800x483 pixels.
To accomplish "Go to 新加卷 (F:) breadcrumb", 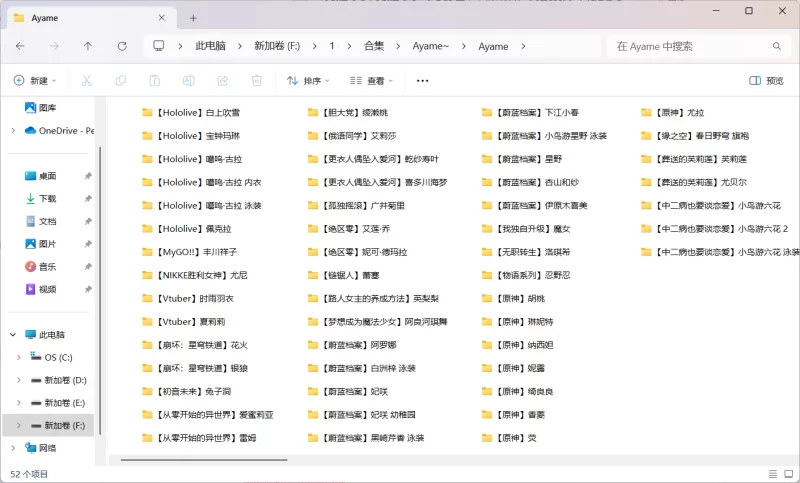I will 277,46.
